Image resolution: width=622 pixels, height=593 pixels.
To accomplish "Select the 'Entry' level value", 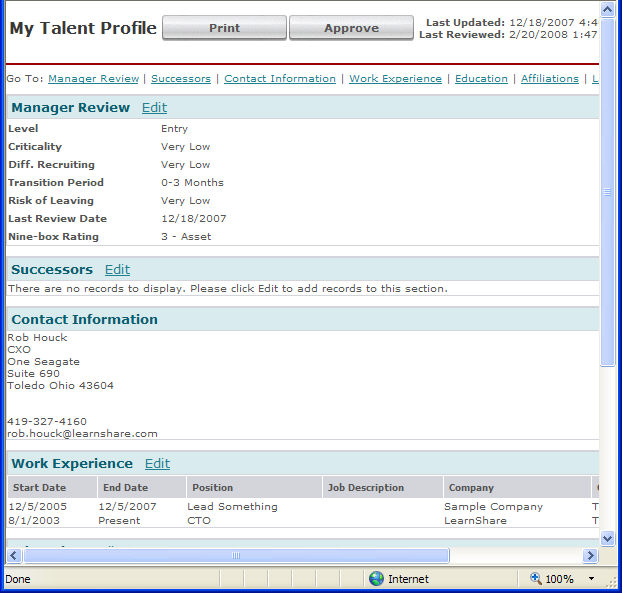I will click(x=175, y=129).
